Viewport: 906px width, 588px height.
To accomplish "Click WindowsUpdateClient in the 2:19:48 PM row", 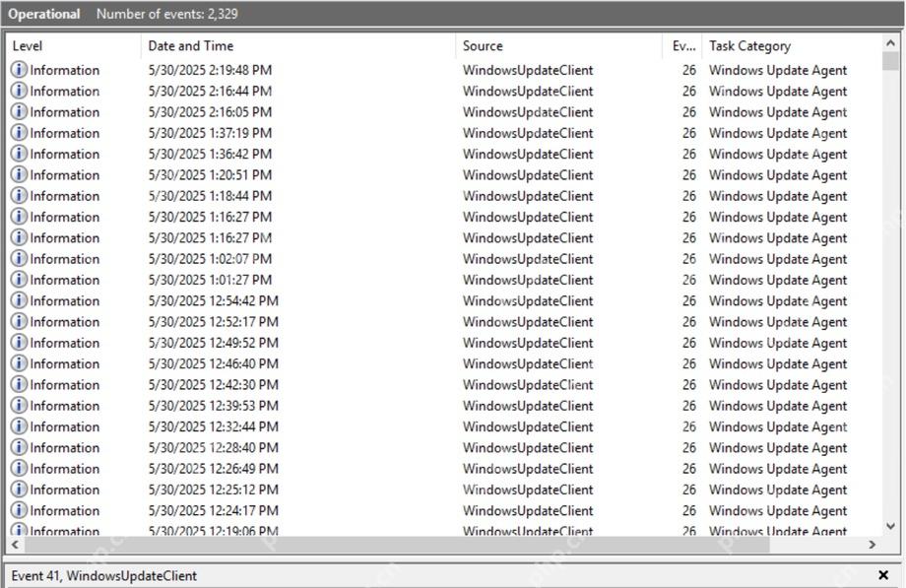I will [x=528, y=70].
